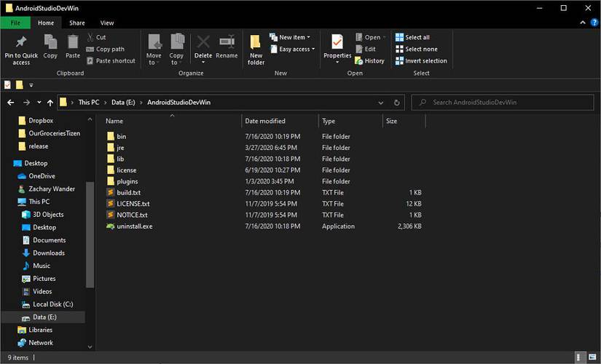
Task: Click Data (E:) breadcrumb in address bar
Action: click(x=123, y=103)
